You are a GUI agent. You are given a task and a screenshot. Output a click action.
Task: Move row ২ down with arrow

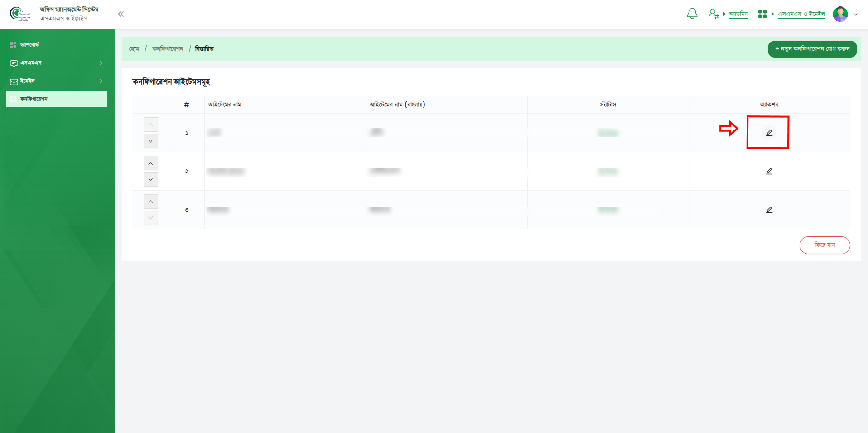150,179
